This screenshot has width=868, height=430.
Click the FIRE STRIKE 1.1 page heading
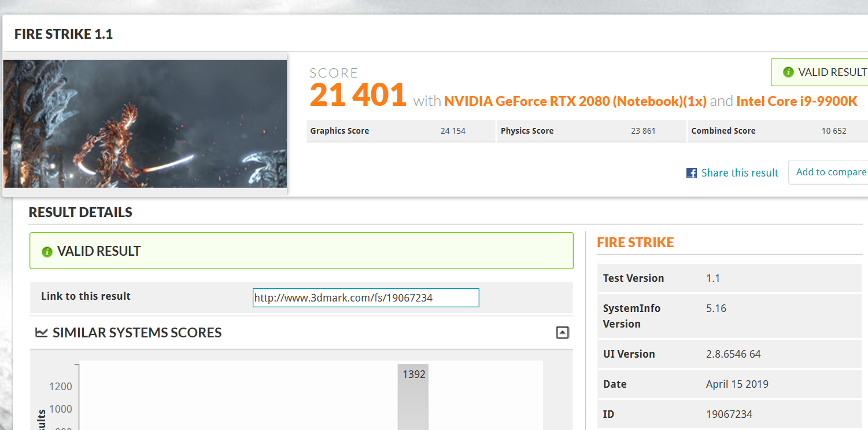click(64, 34)
